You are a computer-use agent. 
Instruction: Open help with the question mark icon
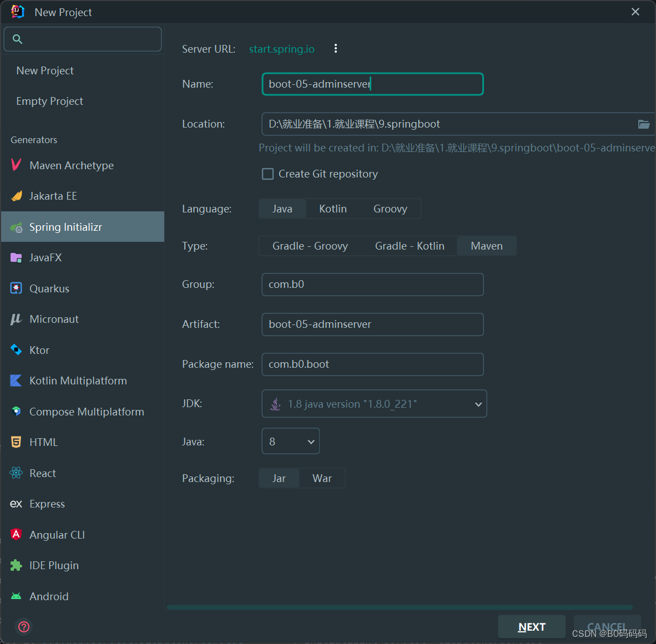[x=24, y=627]
